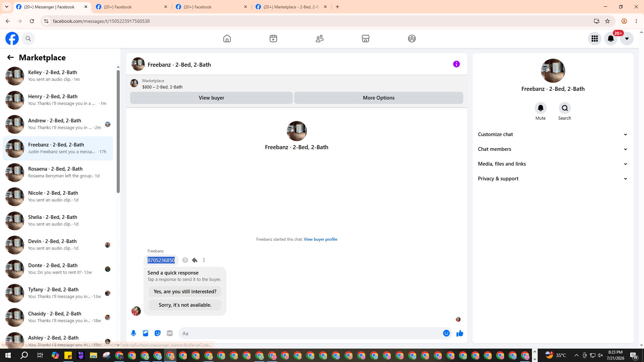The image size is (644, 362).
Task: Expand Media, files and links section
Action: 553,164
